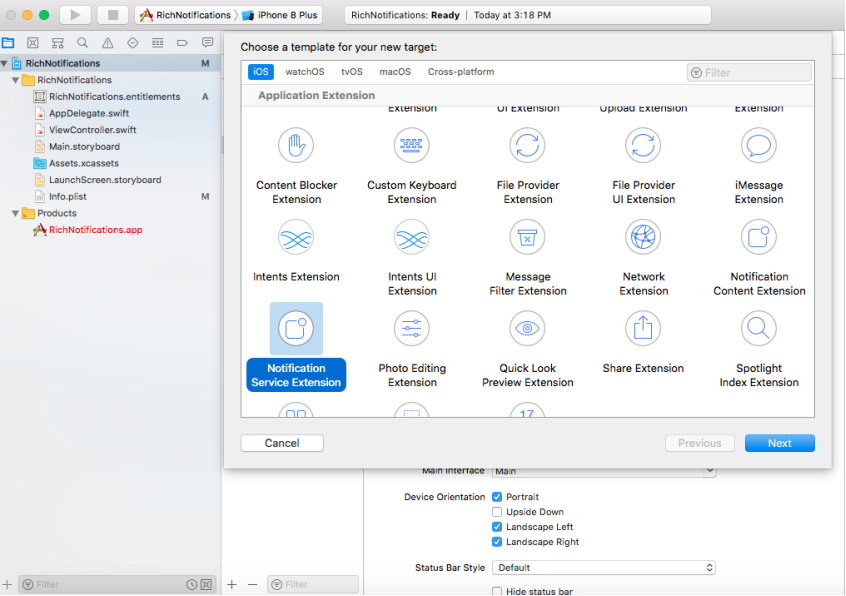Click the Run (play) button in toolbar
This screenshot has width=846, height=596.
pyautogui.click(x=75, y=15)
